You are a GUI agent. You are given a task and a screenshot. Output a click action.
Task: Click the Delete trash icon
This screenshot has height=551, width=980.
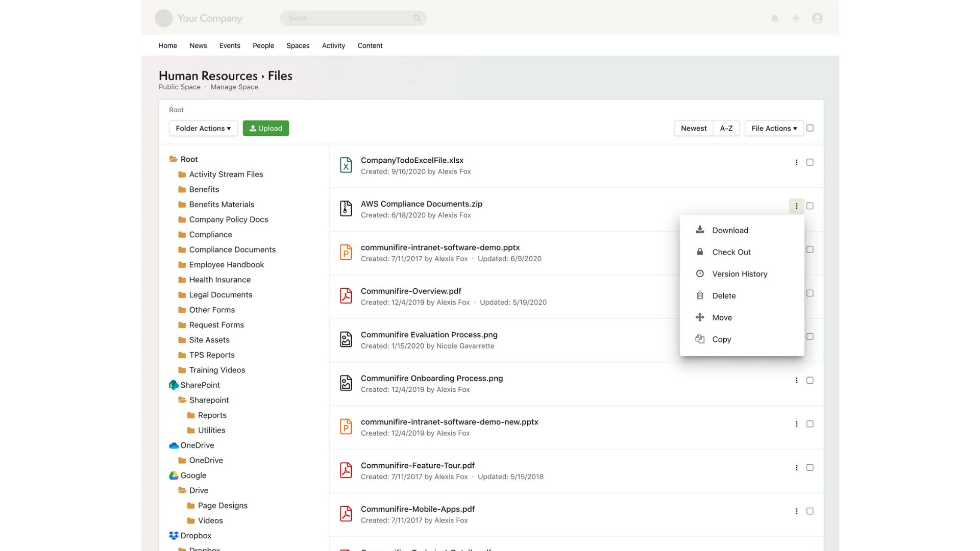pos(699,295)
